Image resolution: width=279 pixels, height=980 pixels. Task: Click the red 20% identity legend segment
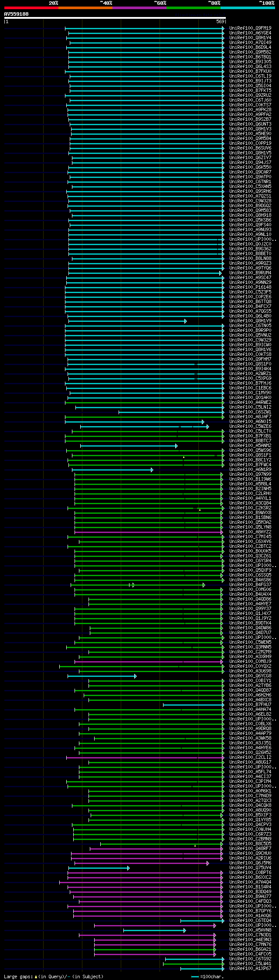(x=31, y=8)
